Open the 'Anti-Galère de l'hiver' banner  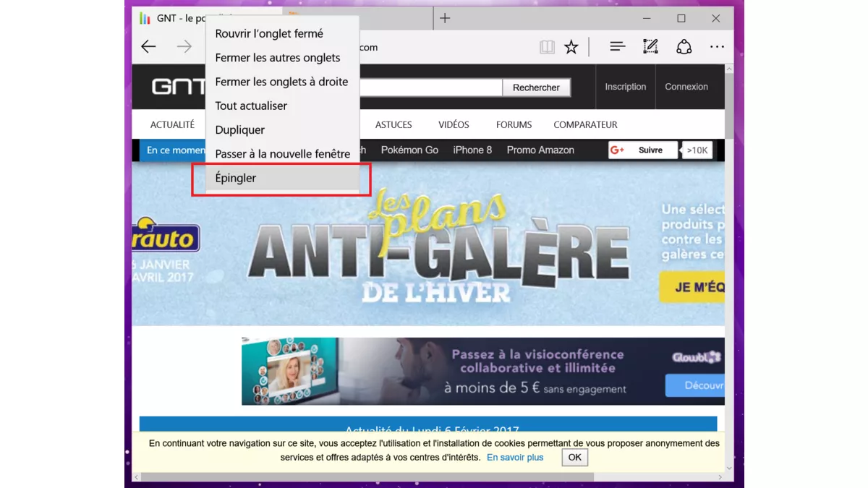[x=428, y=244]
